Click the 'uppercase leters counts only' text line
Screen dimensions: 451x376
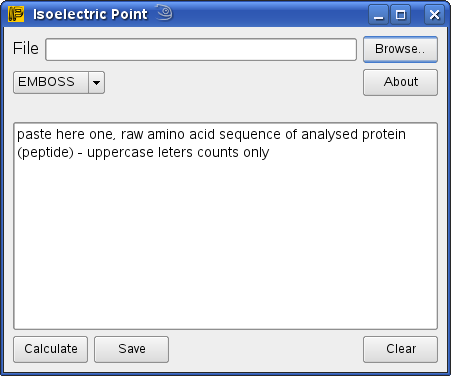(x=178, y=152)
